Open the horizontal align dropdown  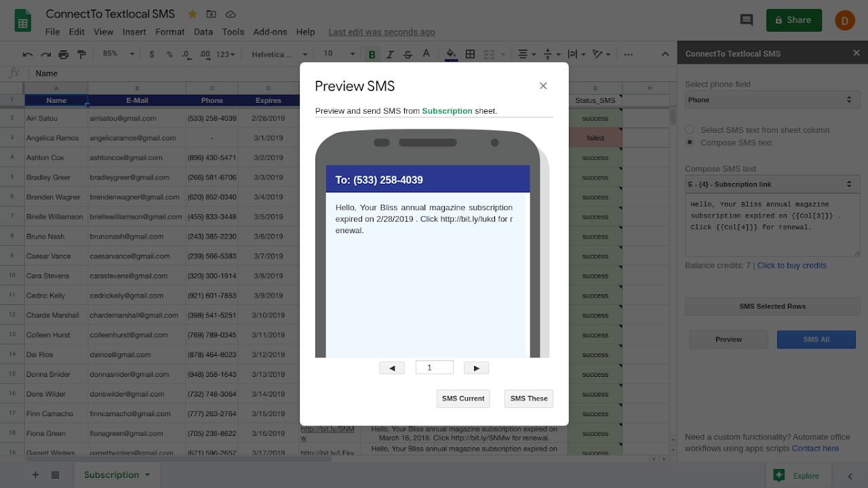click(526, 54)
